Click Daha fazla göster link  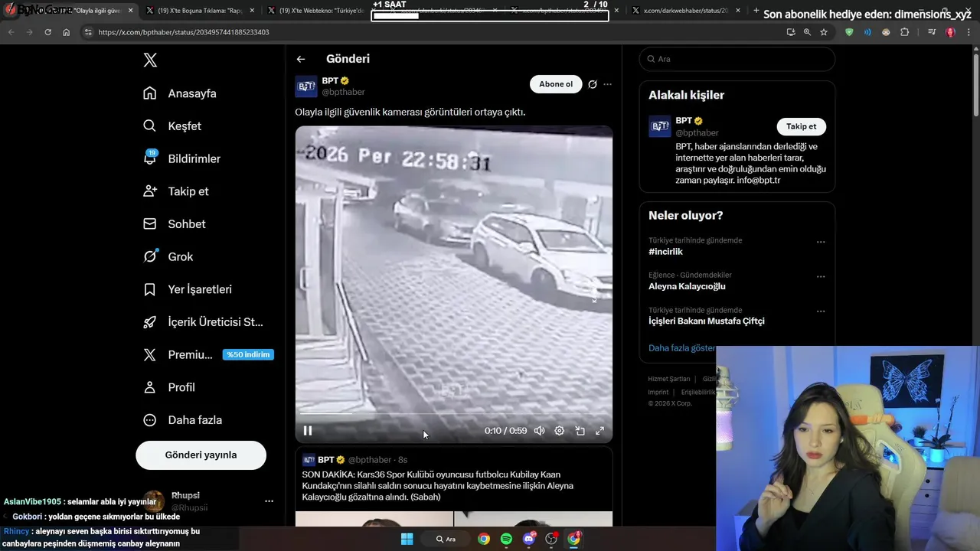click(x=681, y=348)
